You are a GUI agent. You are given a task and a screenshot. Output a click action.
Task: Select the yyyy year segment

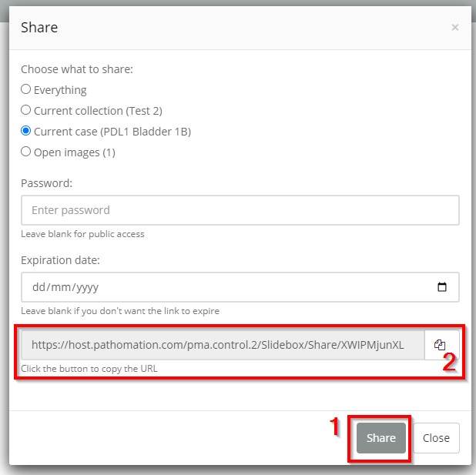click(85, 287)
